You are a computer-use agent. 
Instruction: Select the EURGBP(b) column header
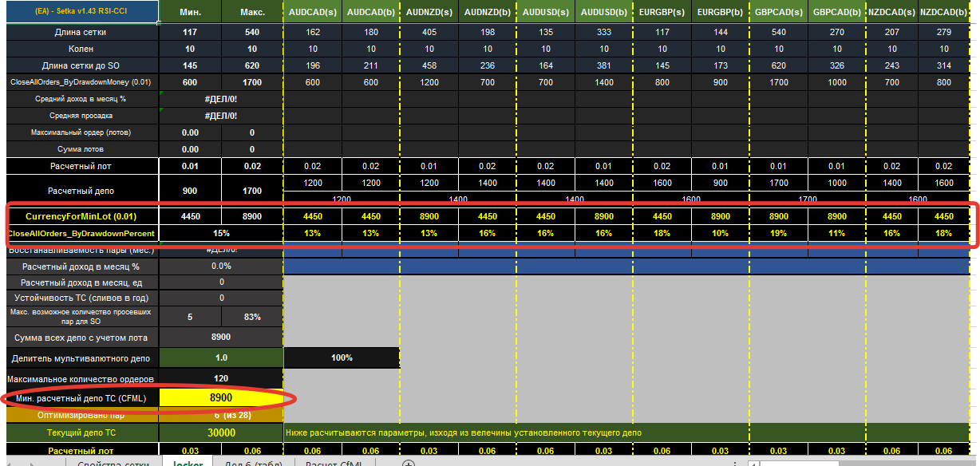pyautogui.click(x=720, y=14)
